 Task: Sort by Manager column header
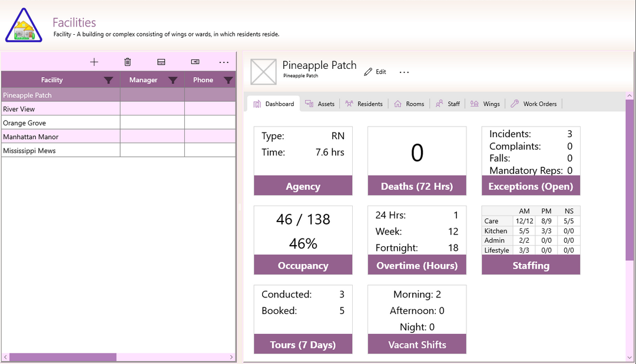pos(143,80)
